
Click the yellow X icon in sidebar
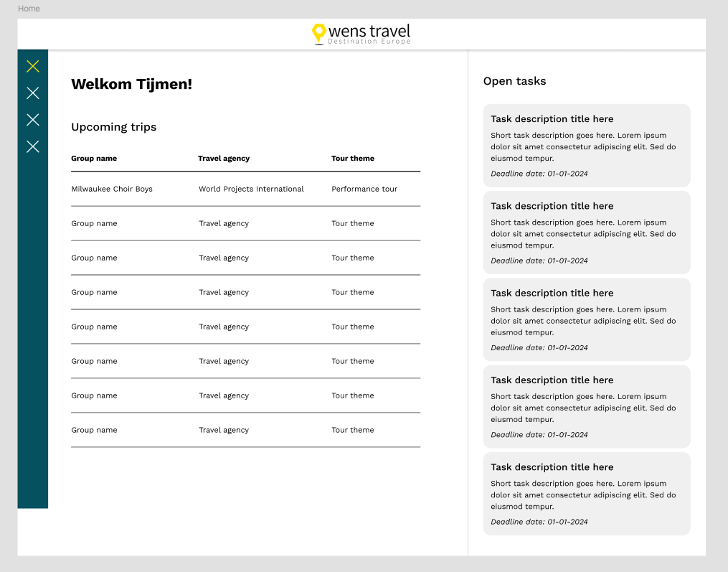[x=33, y=67]
